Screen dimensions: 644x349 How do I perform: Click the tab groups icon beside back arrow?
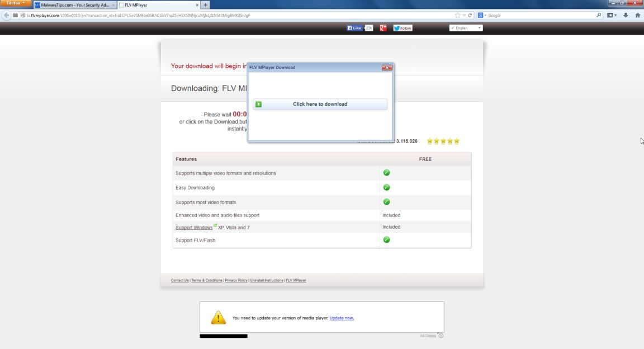[x=15, y=15]
